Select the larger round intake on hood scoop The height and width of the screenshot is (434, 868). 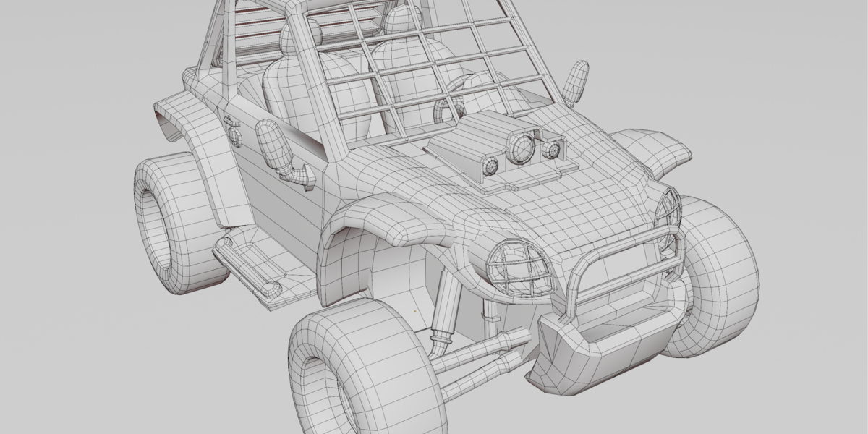coord(521,147)
